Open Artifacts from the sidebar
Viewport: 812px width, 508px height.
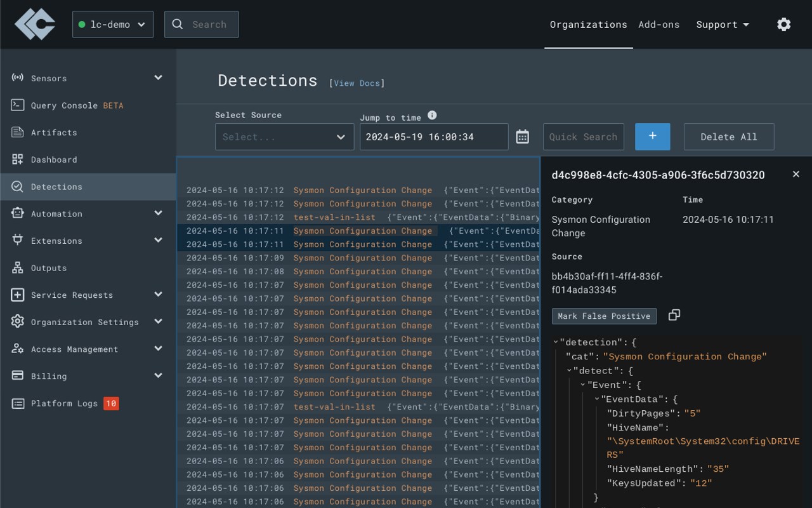(x=54, y=132)
